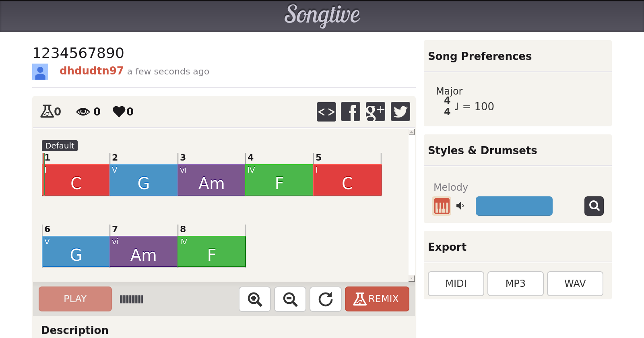This screenshot has width=644, height=338.
Task: Export the song as WAV
Action: point(575,284)
